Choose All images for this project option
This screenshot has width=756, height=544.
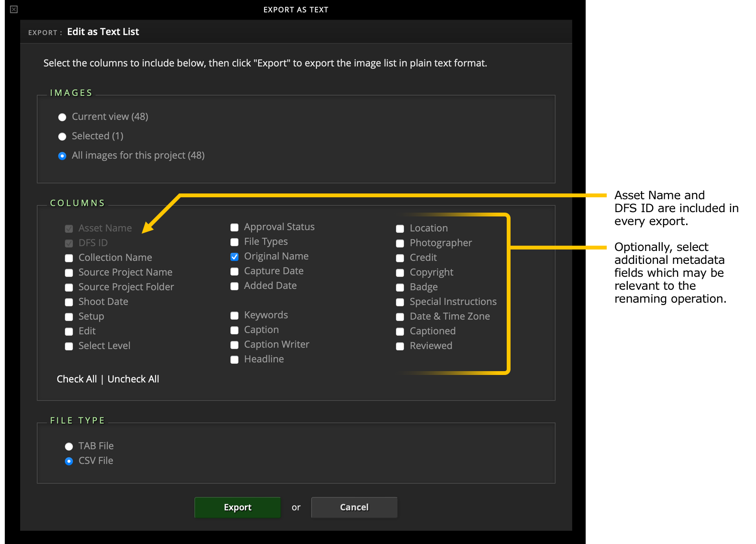point(62,156)
